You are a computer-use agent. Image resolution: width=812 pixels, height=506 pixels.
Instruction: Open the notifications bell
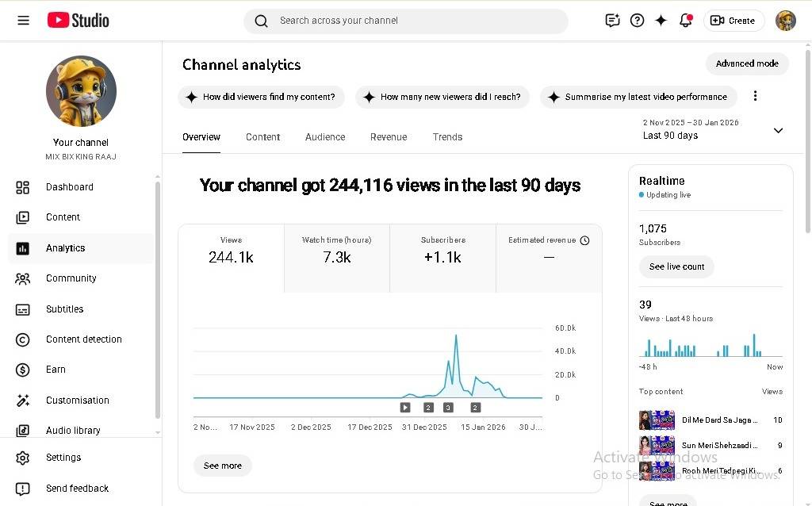click(x=686, y=21)
